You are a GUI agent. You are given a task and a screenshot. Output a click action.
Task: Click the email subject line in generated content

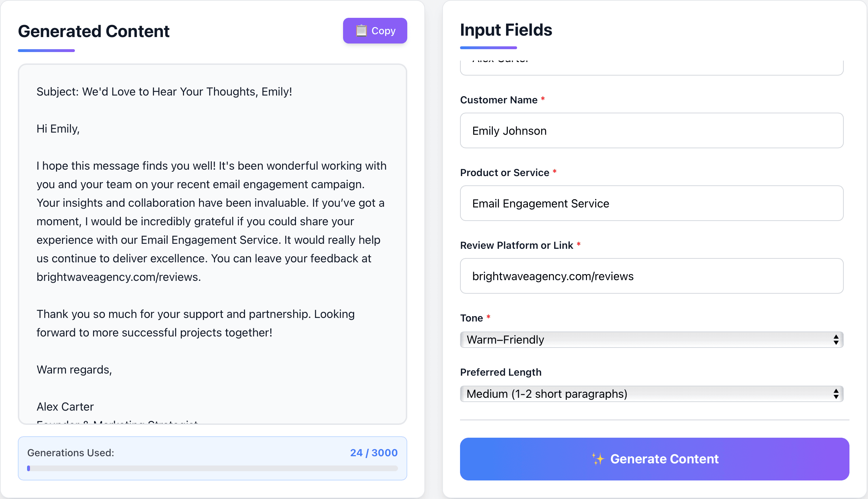pos(164,92)
